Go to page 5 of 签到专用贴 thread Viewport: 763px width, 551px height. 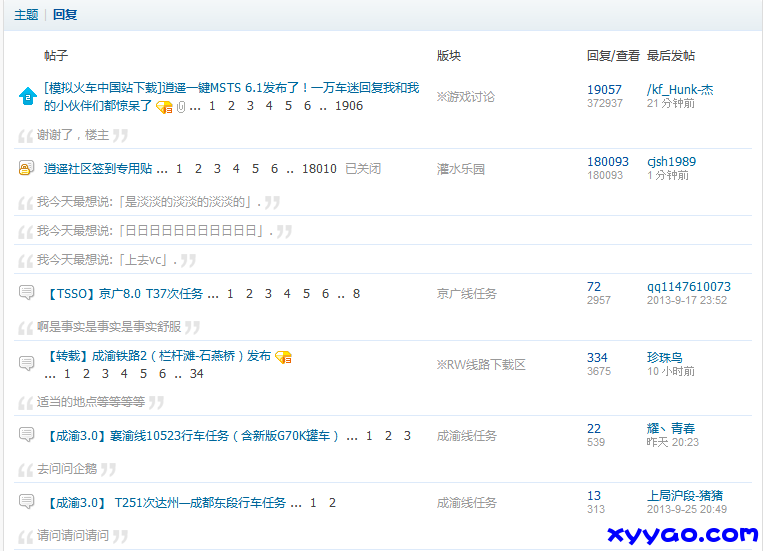(x=255, y=169)
